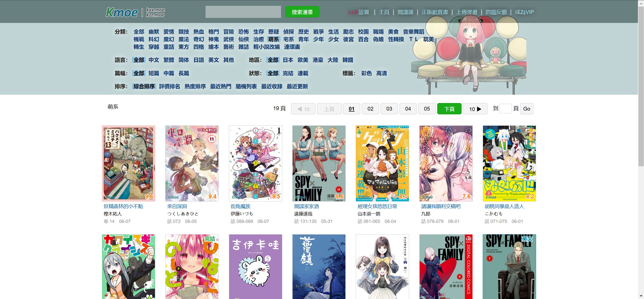Select the 幽默 category filter
Viewport: 644px width, 299px height.
(154, 32)
